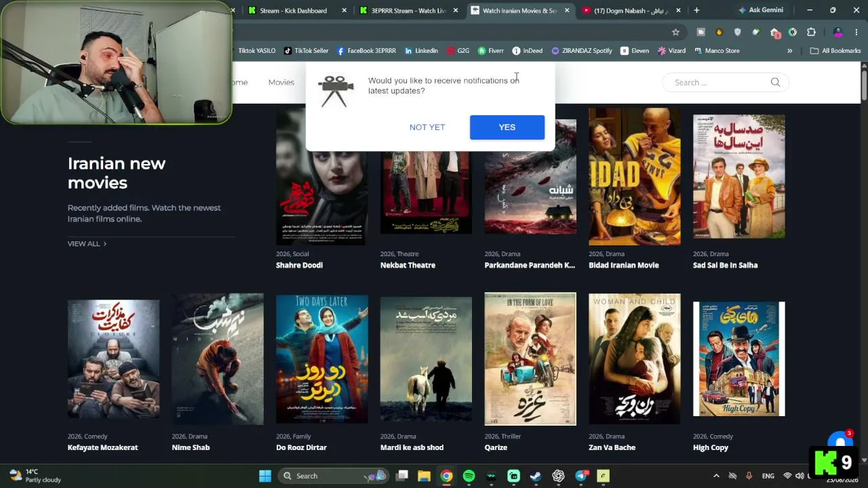This screenshot has height=488, width=868.
Task: Click the Windows taskbar Search box
Action: (335, 476)
